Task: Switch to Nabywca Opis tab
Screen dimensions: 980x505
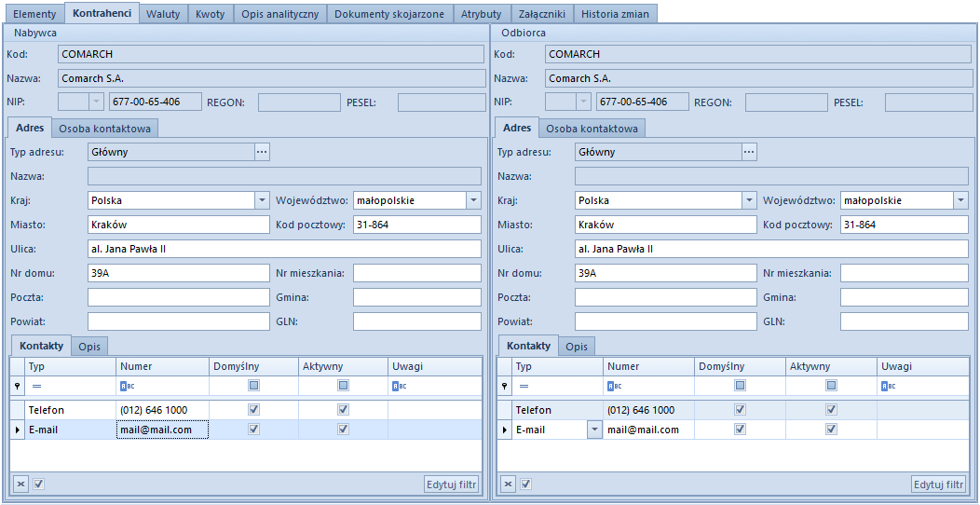Action: click(89, 347)
